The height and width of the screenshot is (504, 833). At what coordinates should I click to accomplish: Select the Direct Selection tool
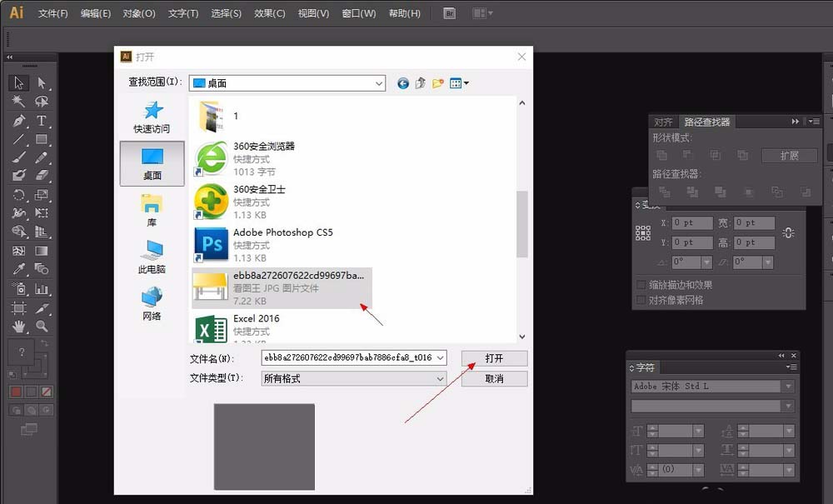click(42, 82)
